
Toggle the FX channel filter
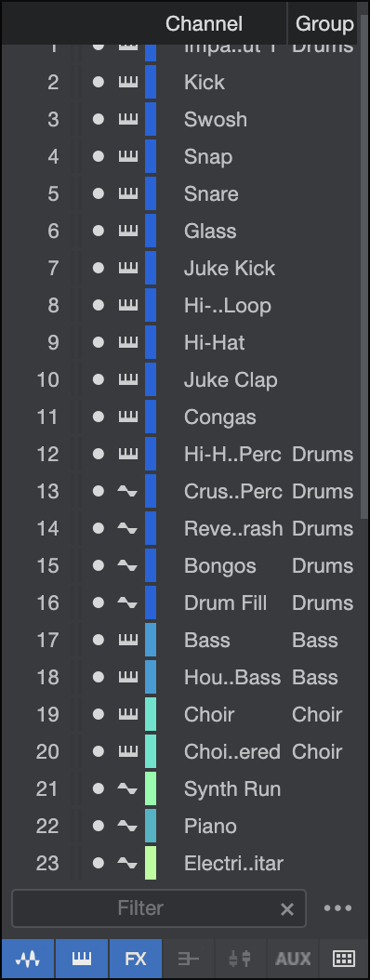coord(136,958)
